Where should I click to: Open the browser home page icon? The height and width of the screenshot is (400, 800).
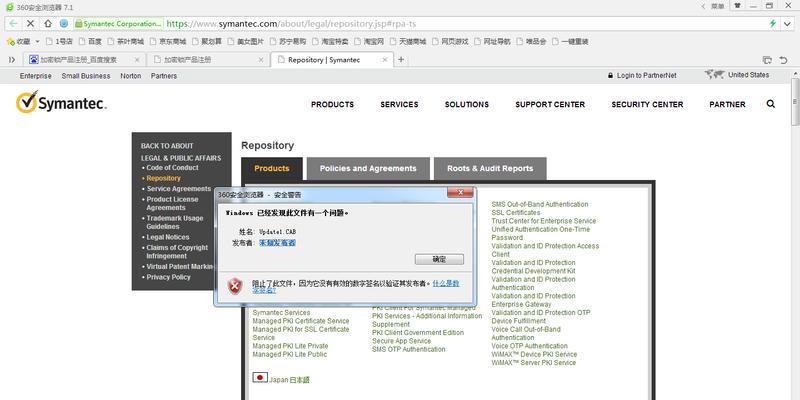47,23
